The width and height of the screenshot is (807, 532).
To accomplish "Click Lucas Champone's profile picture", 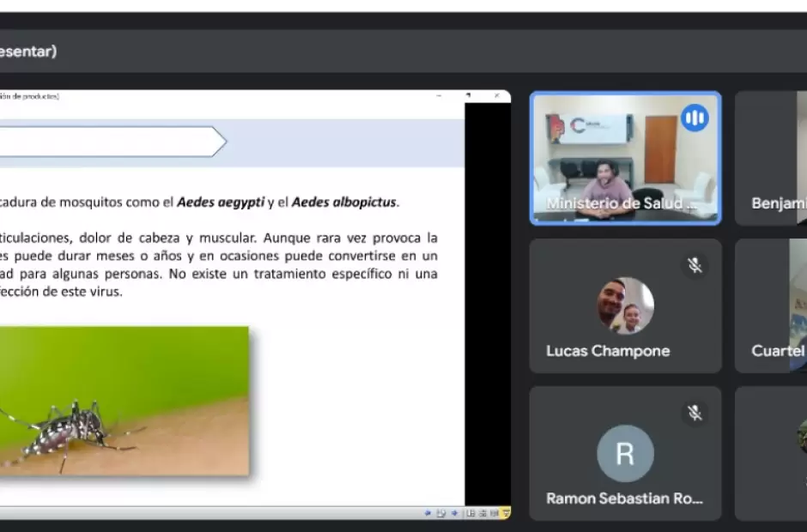I will tap(625, 305).
